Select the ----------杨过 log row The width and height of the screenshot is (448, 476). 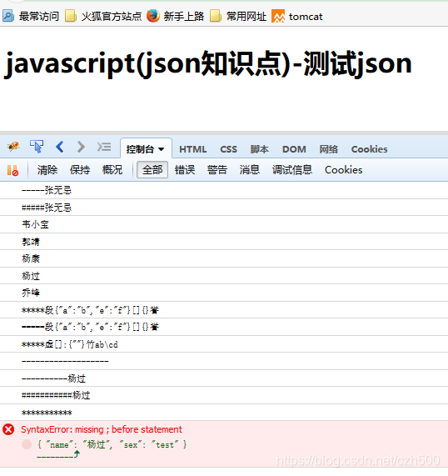[x=224, y=378]
